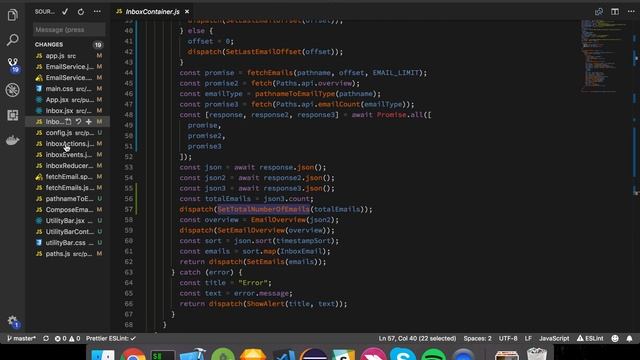640x360 pixels.
Task: Select ComposeEma... changed file
Action: 68,210
